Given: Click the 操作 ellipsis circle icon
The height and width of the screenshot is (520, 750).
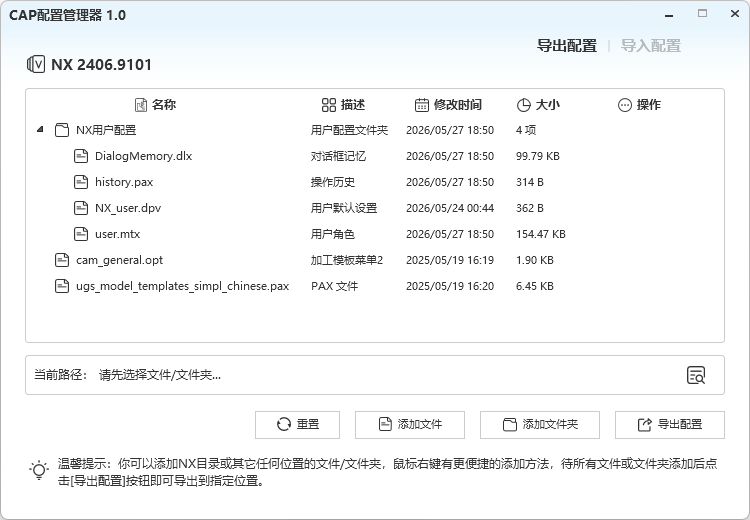Looking at the screenshot, I should click(x=625, y=105).
